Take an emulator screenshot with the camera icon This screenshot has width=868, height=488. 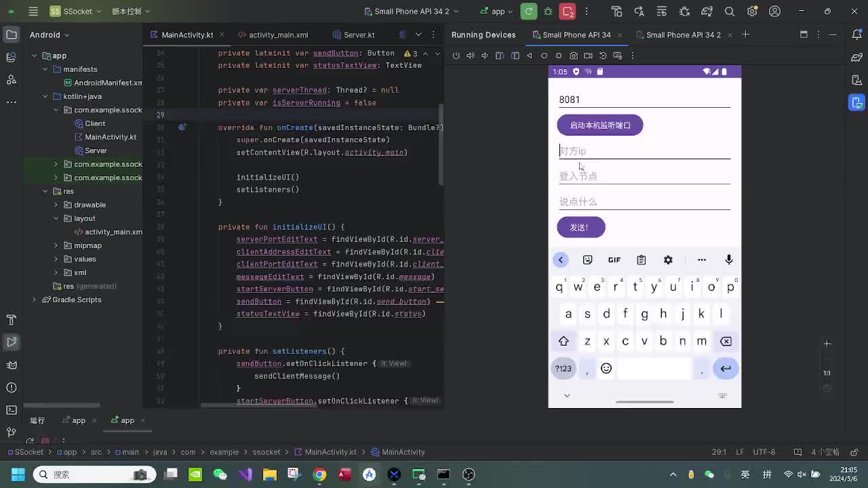coord(574,56)
